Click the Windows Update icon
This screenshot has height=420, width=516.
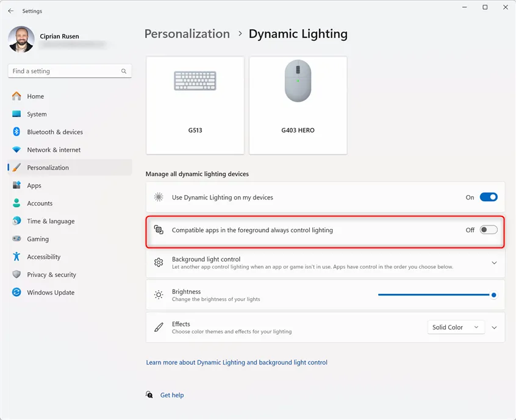(x=16, y=293)
